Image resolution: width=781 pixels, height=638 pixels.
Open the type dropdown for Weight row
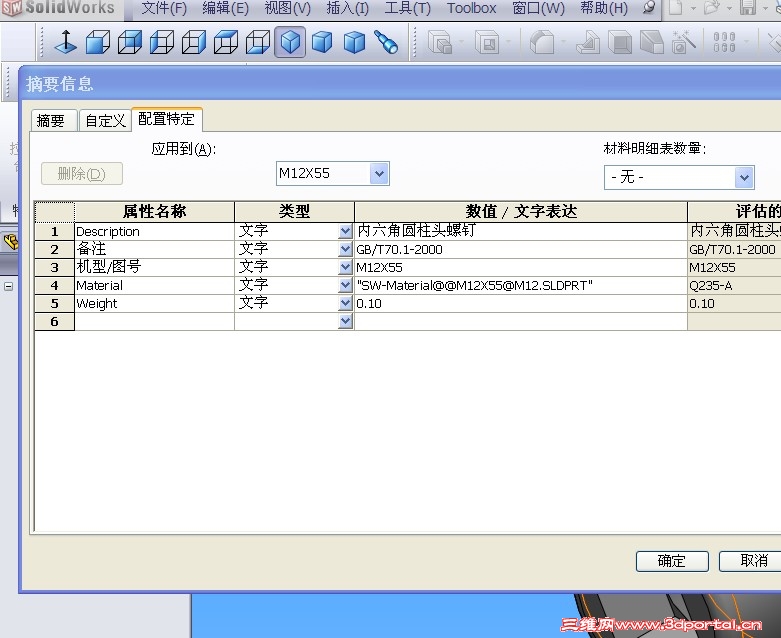[x=345, y=303]
